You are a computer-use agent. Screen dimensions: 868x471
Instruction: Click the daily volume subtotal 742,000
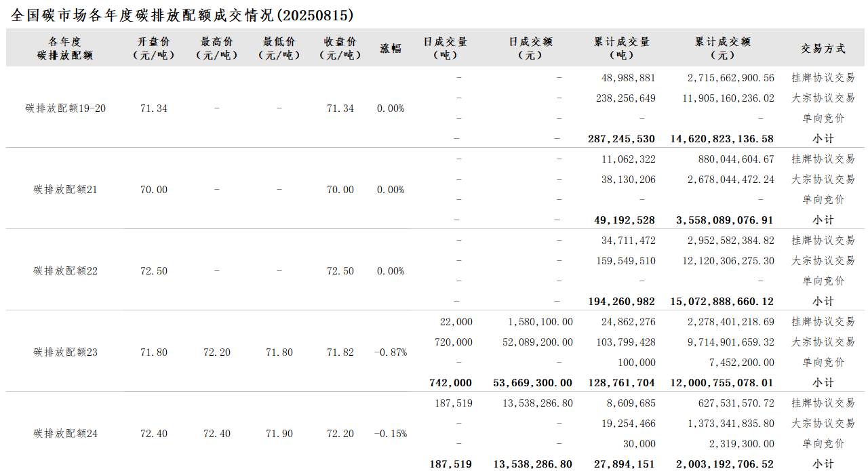451,383
